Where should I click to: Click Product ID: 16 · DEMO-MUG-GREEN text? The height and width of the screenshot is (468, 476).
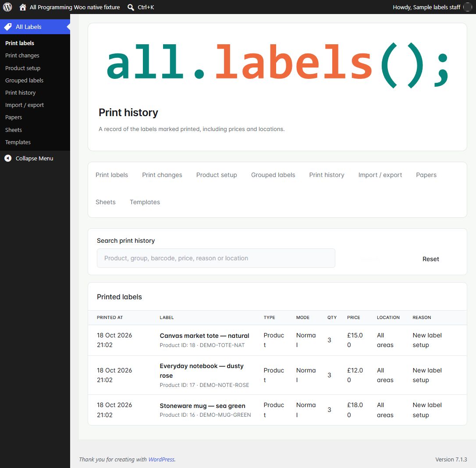tap(205, 415)
